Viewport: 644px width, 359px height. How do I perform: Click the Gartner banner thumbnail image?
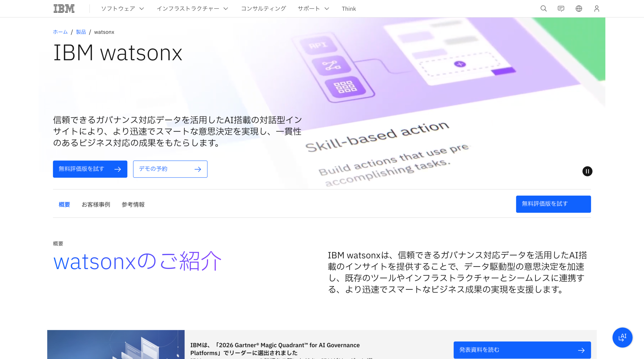click(116, 344)
